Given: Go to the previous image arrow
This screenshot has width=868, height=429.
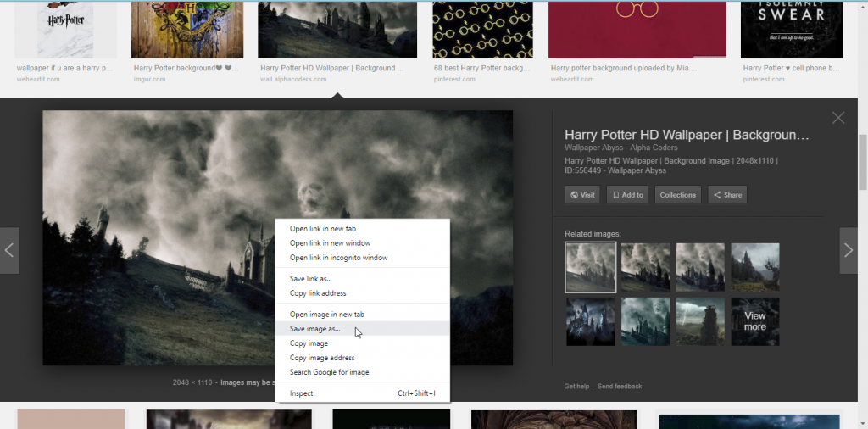Looking at the screenshot, I should (x=9, y=250).
